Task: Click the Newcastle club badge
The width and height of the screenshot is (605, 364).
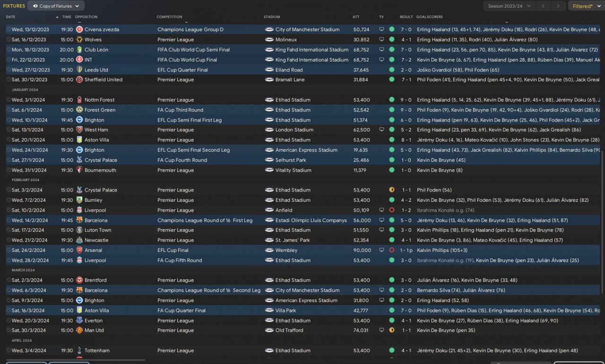Action: click(79, 240)
